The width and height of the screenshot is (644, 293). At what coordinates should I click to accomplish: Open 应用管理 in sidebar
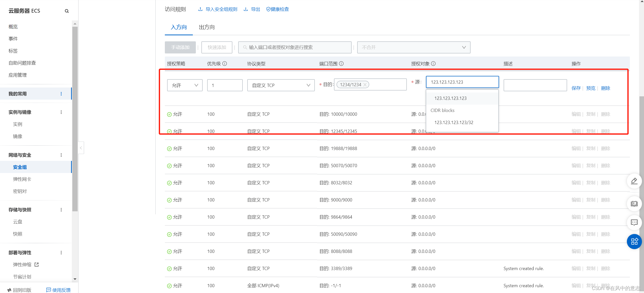pos(18,75)
